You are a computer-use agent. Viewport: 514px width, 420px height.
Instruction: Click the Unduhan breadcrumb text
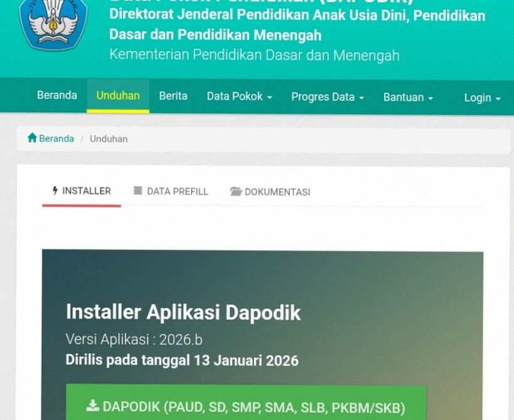(x=109, y=139)
